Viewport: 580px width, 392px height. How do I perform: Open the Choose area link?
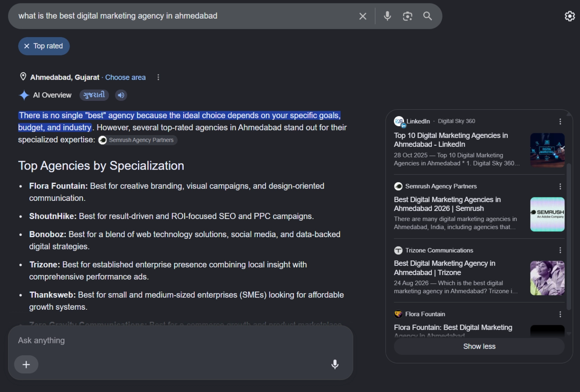tap(125, 77)
